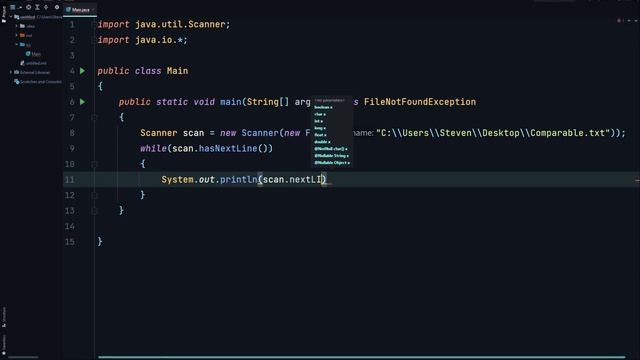Viewport: 640px width, 360px height.
Task: Collapse the src folder in project tree
Action: (x=17, y=44)
